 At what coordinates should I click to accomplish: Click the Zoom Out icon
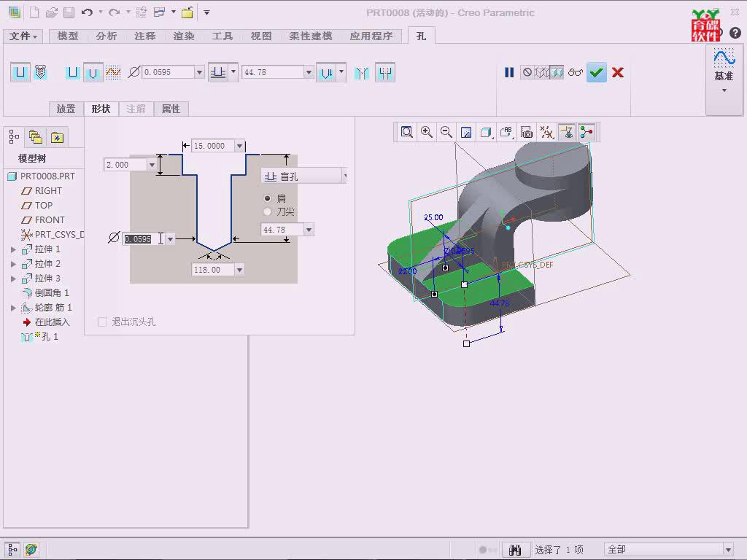click(x=446, y=133)
